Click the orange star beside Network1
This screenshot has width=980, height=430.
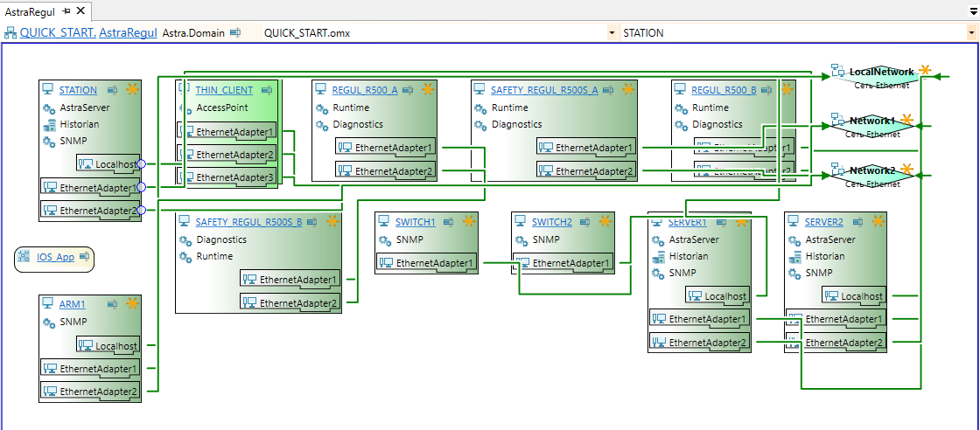pos(906,120)
